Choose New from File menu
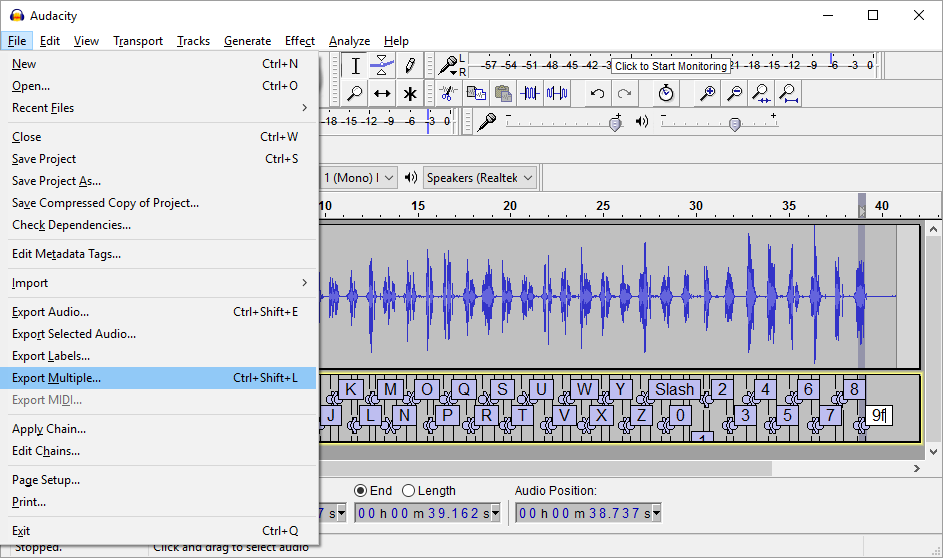The width and height of the screenshot is (943, 558). tap(159, 64)
